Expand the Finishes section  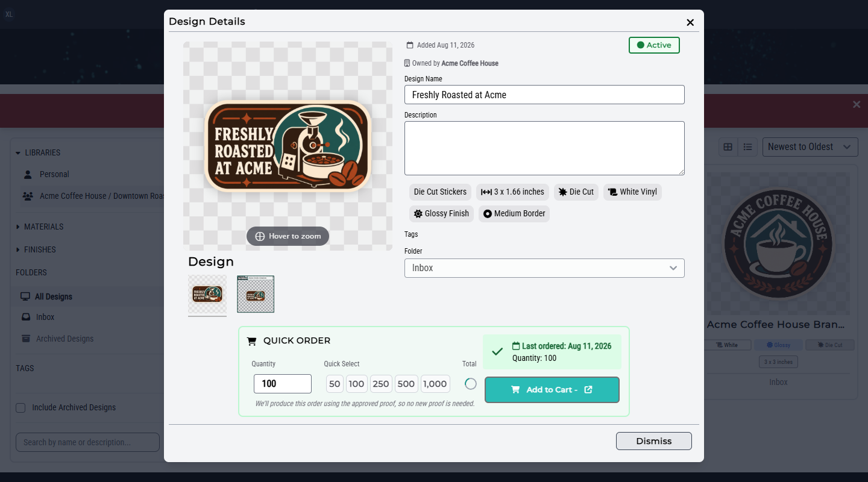point(36,249)
